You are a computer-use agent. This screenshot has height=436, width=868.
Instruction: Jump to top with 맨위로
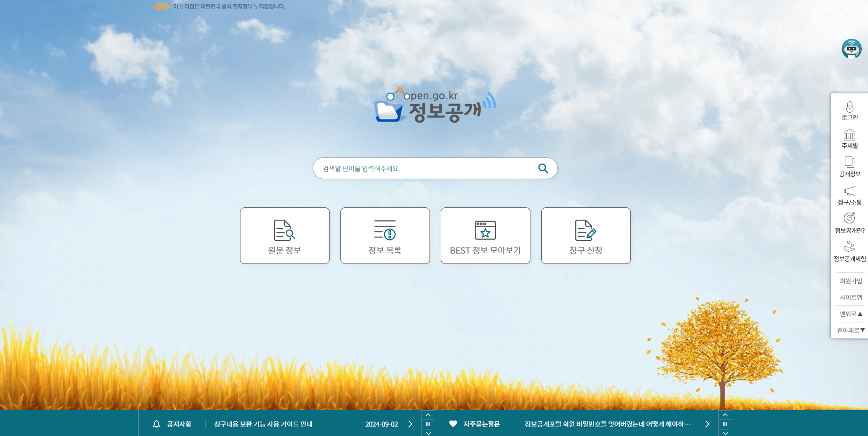point(851,314)
